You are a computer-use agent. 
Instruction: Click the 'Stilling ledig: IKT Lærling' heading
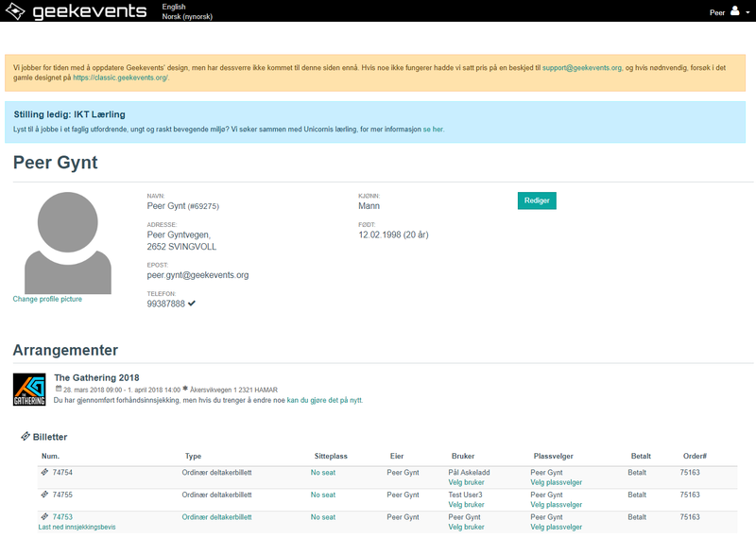tap(69, 114)
